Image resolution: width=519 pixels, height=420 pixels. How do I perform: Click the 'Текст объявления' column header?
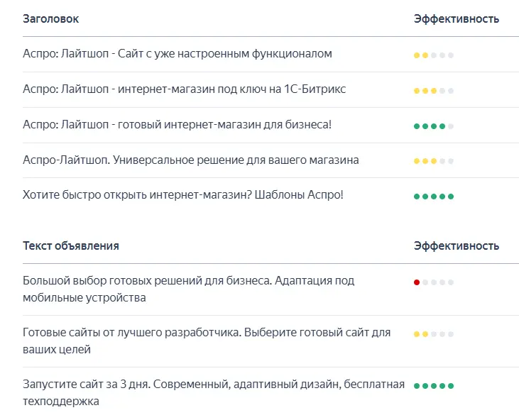click(x=71, y=246)
